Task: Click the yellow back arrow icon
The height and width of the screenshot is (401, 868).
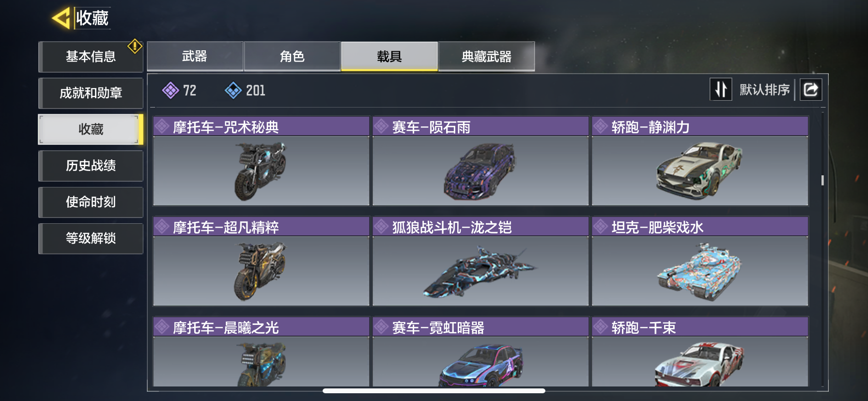Action: pos(61,18)
